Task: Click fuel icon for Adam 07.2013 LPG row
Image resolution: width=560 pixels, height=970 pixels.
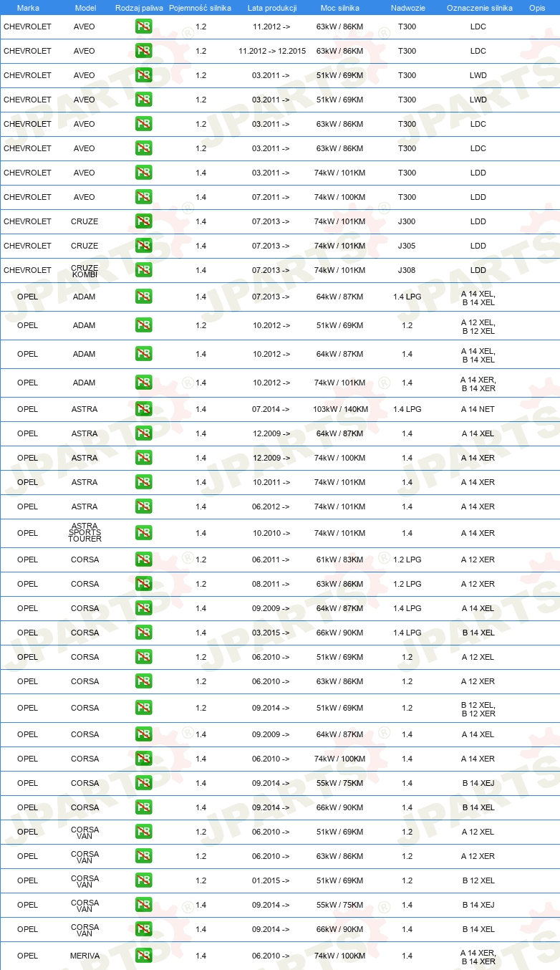Action: pyautogui.click(x=144, y=297)
